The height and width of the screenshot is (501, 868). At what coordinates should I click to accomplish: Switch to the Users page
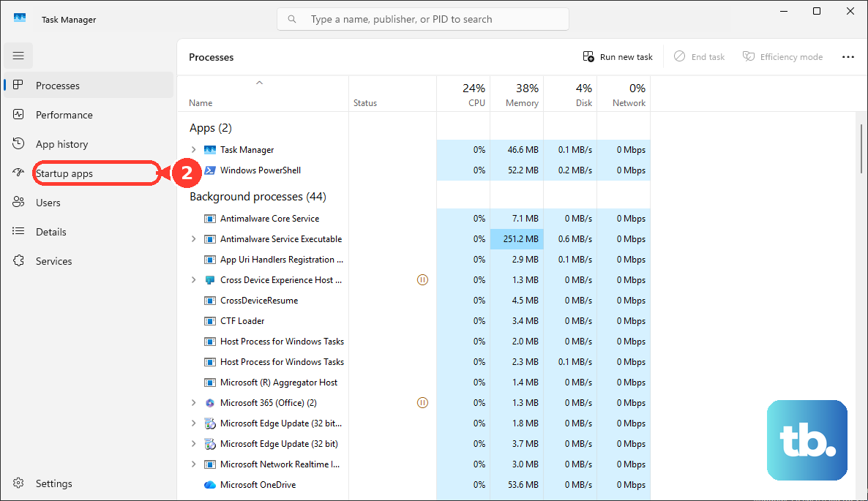tap(89, 203)
